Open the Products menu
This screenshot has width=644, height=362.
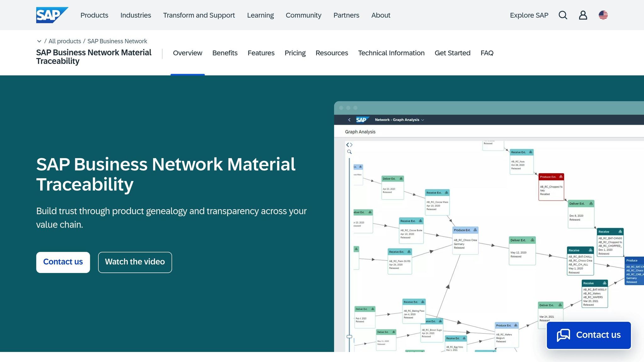coord(94,15)
